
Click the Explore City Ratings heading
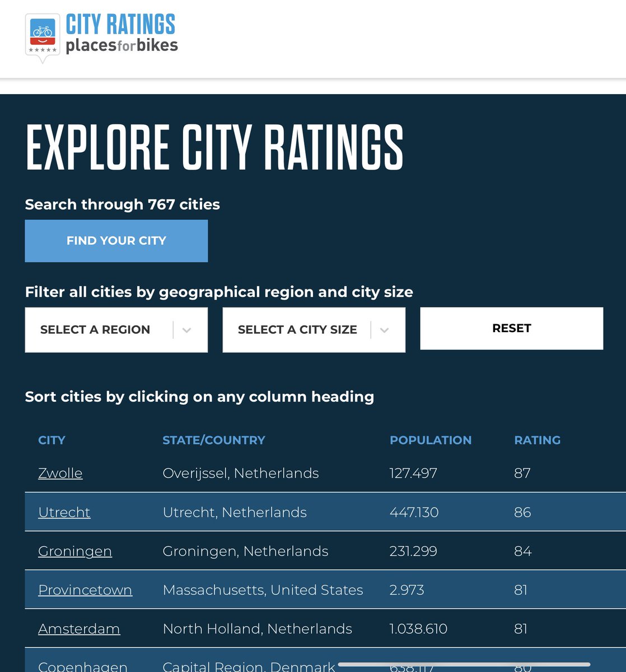tap(214, 147)
